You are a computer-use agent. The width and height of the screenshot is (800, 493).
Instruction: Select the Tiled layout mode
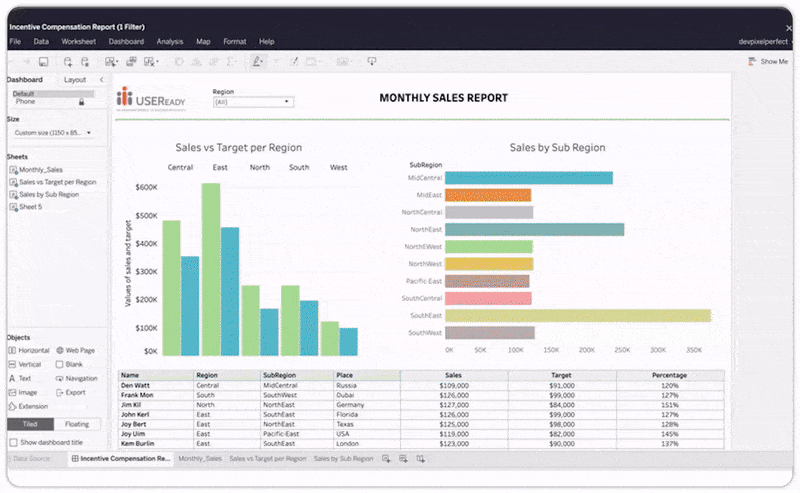29,425
